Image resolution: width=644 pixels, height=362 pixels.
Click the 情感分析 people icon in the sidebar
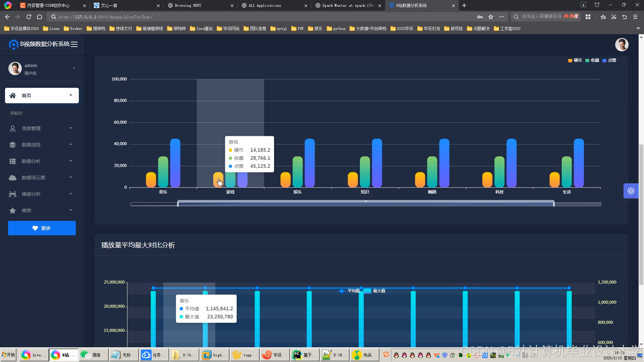coord(13,194)
